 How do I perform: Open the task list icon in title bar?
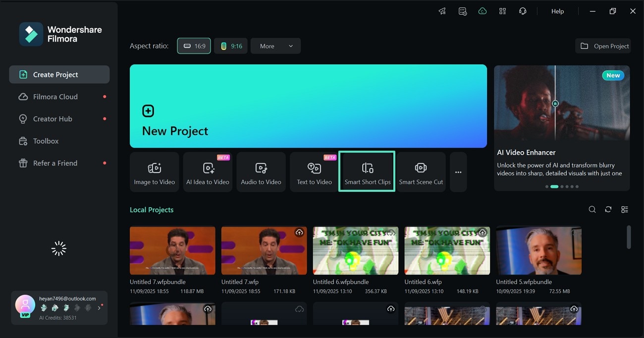tap(463, 11)
